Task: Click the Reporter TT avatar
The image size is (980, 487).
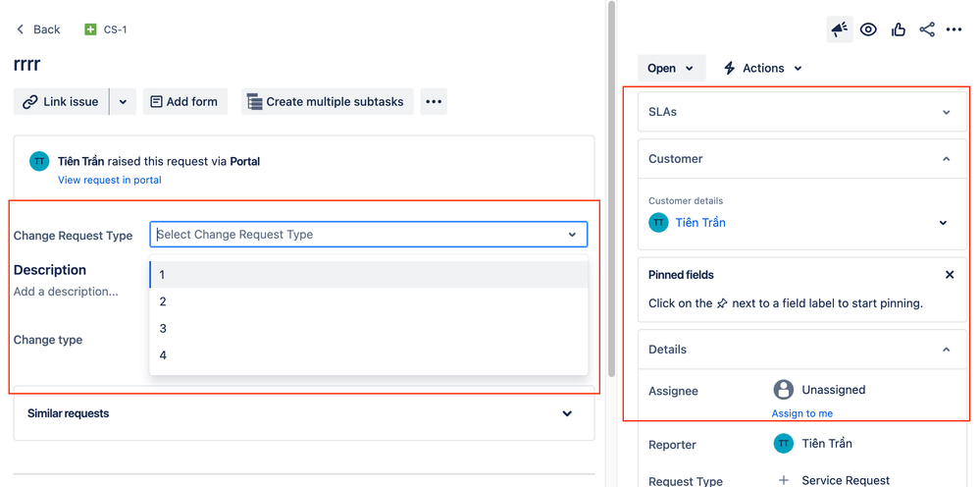Action: [x=783, y=443]
